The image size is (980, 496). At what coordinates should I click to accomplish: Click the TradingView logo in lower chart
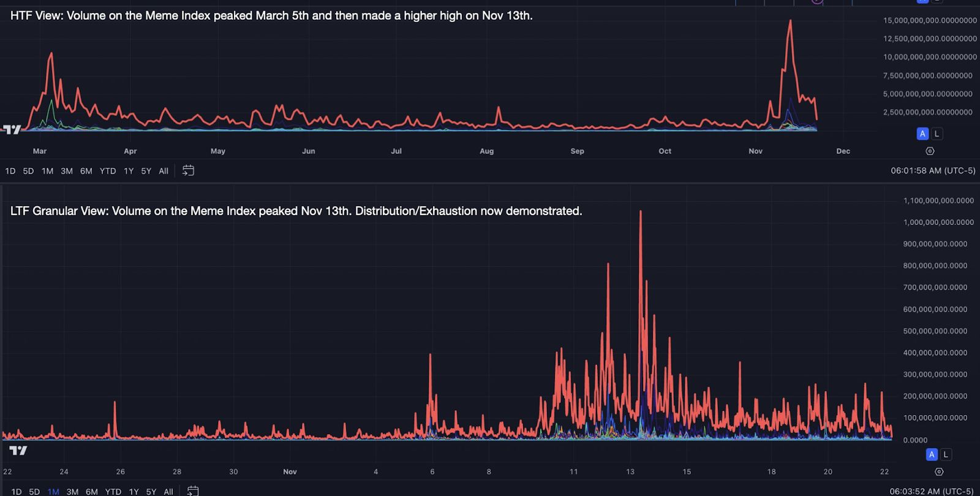click(x=18, y=451)
